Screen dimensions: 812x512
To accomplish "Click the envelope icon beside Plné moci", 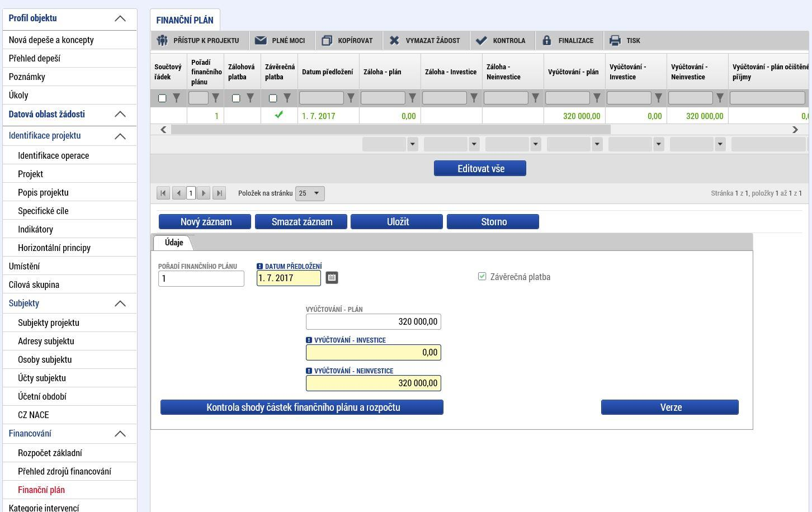I will (x=261, y=40).
